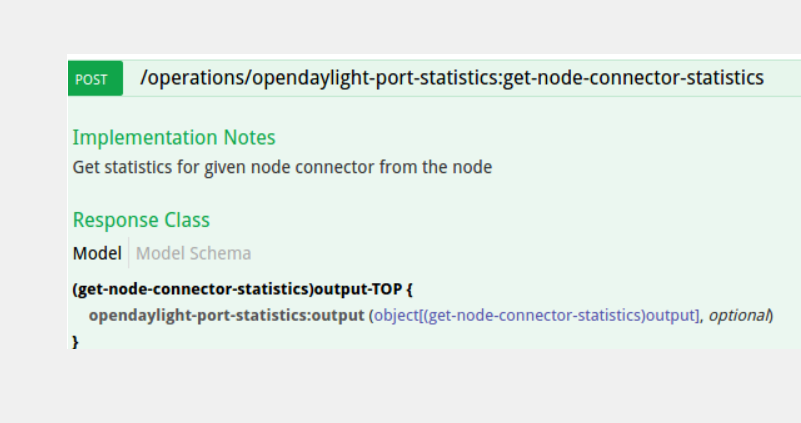Click the (get-node-connector-statistics)output-TOP model title

(235, 290)
